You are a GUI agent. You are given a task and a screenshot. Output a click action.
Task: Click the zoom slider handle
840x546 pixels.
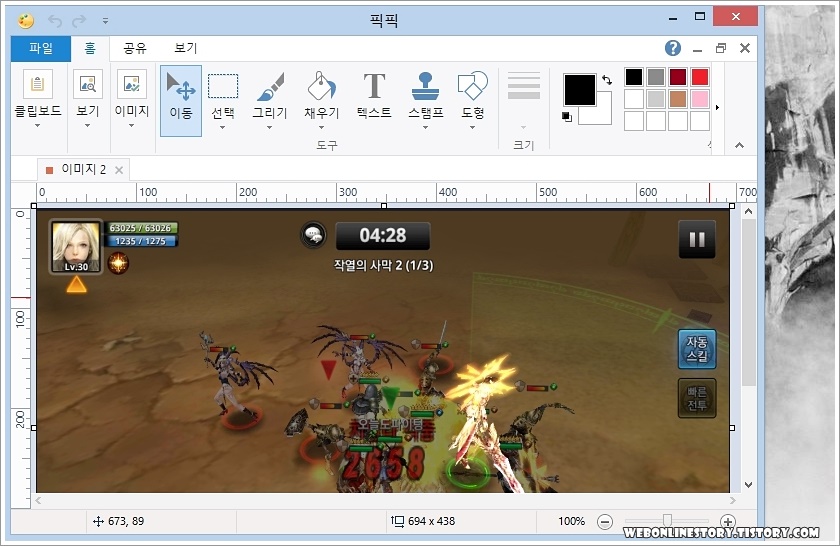pos(667,520)
